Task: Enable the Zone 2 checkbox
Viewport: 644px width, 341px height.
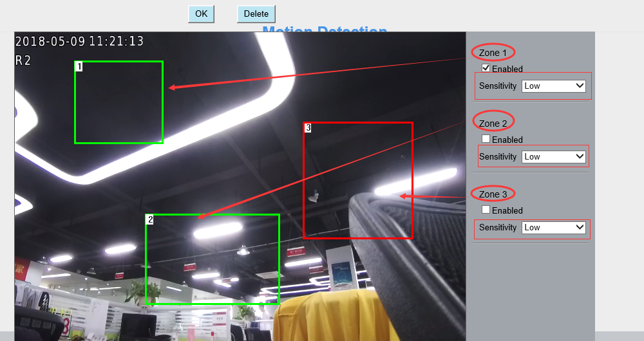Action: point(486,139)
